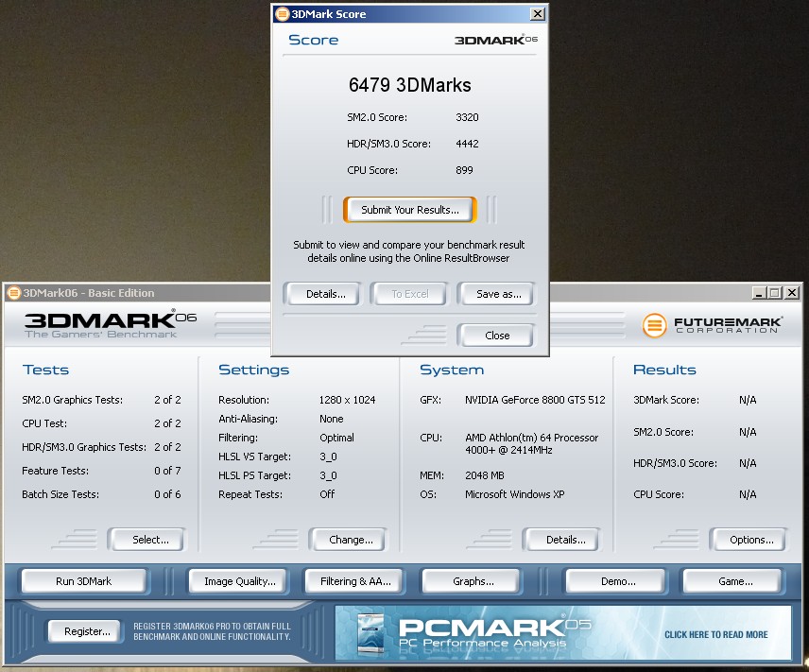Click the System section heading
This screenshot has height=672, width=809.
[452, 370]
